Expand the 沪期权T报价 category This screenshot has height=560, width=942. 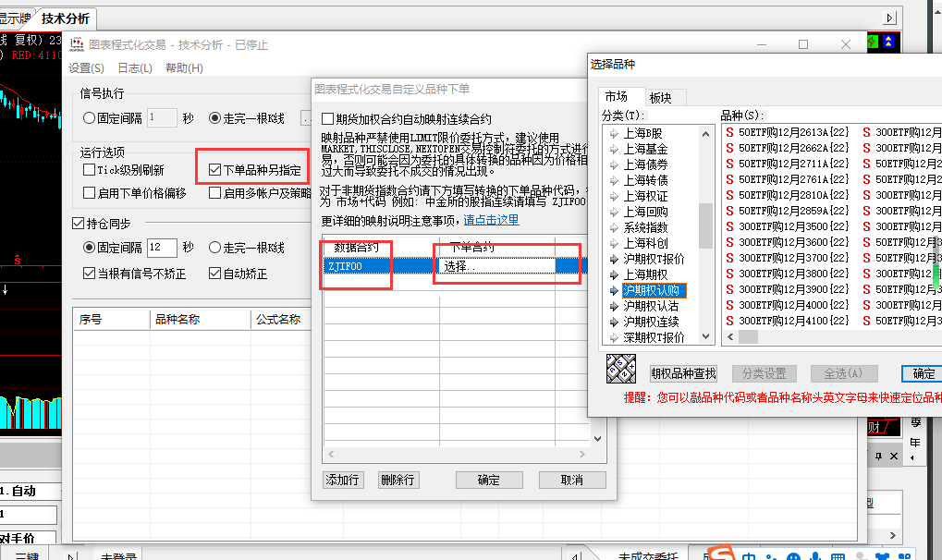point(614,259)
